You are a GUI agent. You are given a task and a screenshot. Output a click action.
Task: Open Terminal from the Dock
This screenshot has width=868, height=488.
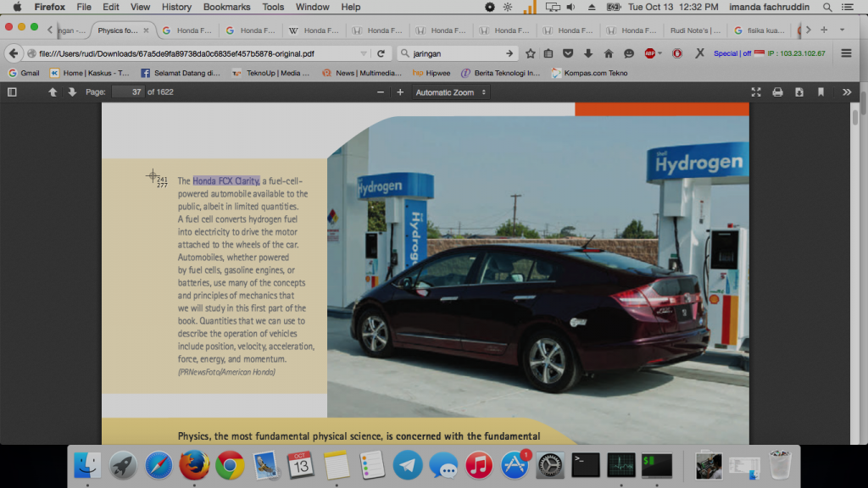(585, 465)
